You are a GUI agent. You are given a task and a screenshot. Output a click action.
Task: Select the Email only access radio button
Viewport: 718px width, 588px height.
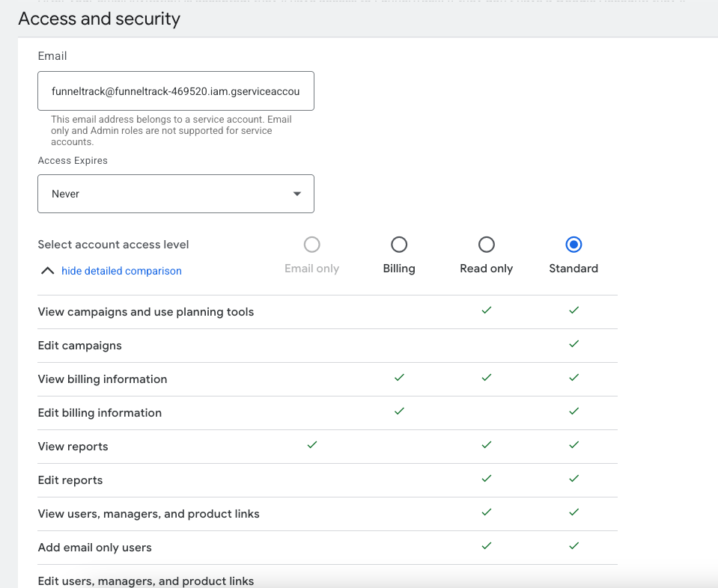(x=312, y=245)
